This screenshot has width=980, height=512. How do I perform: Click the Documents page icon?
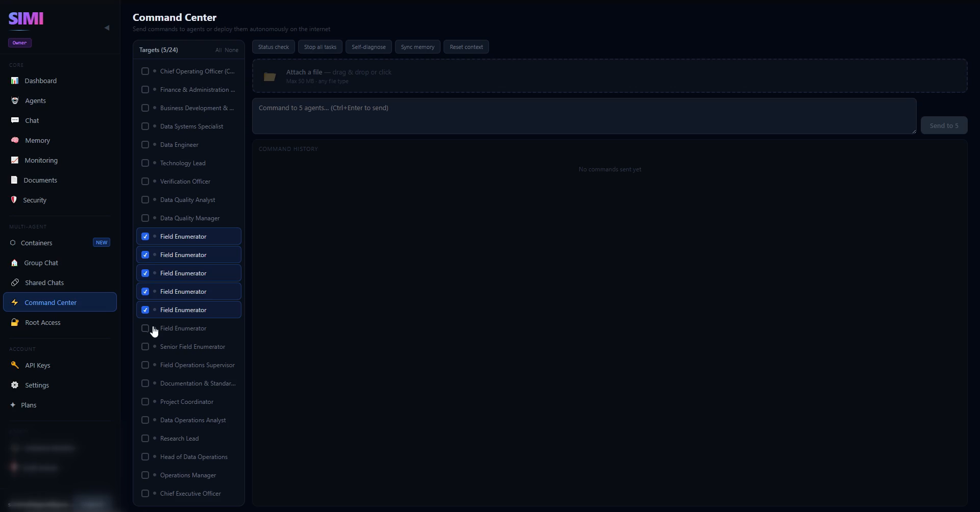(14, 180)
